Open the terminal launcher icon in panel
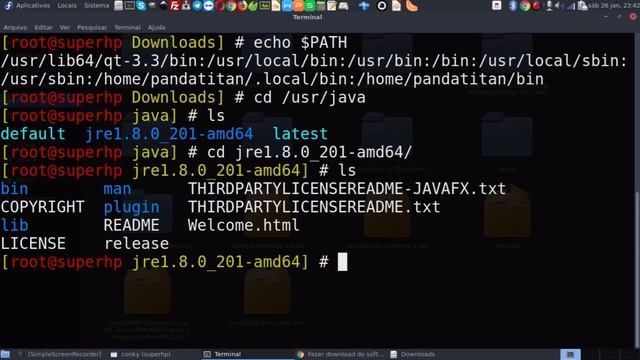Viewport: 640px width, 360px height. point(130,6)
